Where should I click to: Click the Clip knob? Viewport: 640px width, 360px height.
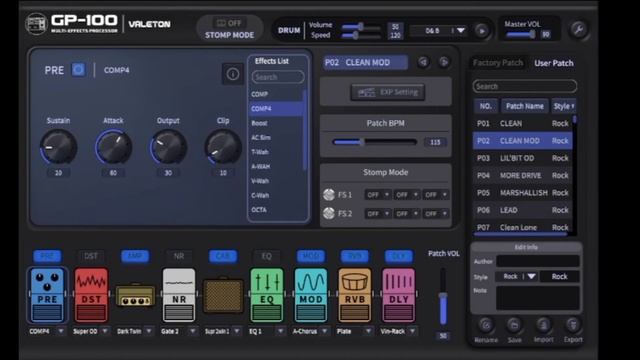point(223,147)
